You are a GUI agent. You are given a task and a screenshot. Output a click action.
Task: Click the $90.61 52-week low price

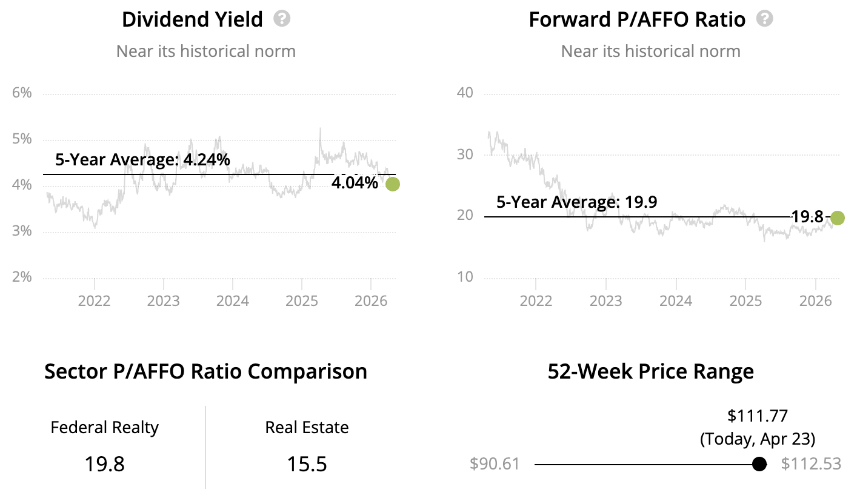[495, 465]
